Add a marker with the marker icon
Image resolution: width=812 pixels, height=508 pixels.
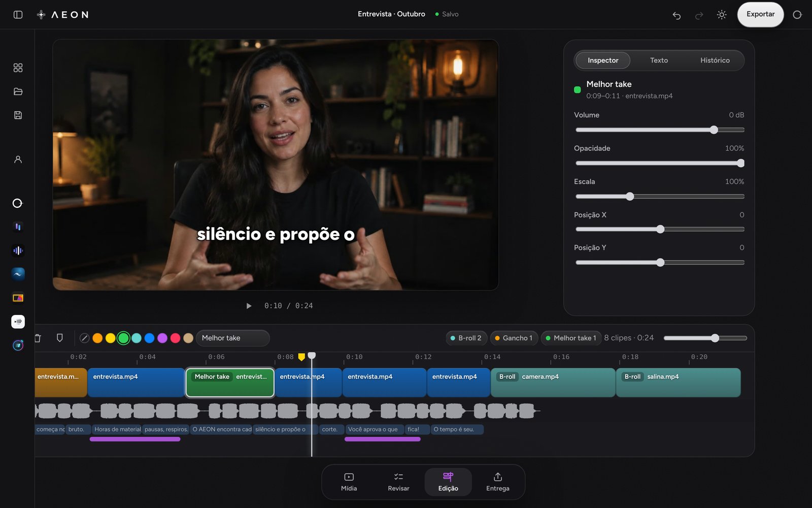60,338
